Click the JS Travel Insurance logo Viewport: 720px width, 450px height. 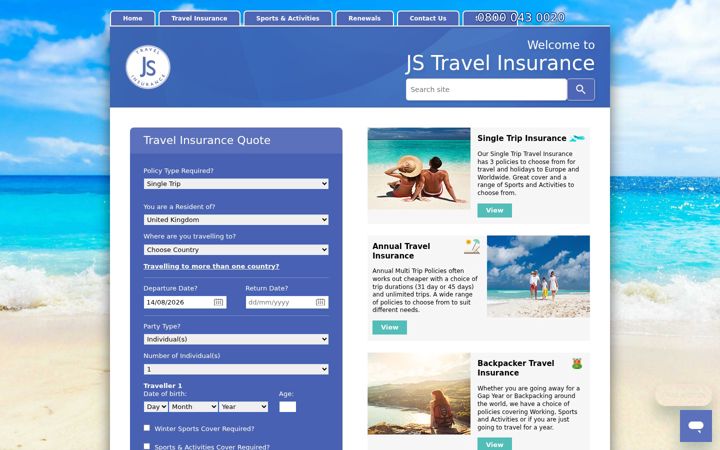(x=148, y=67)
